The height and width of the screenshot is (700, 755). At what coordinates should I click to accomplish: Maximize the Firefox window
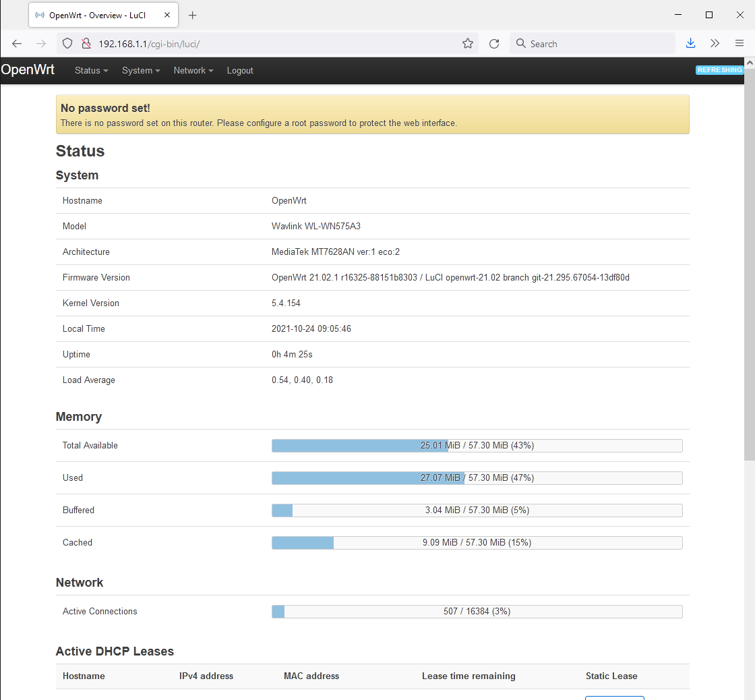point(708,15)
